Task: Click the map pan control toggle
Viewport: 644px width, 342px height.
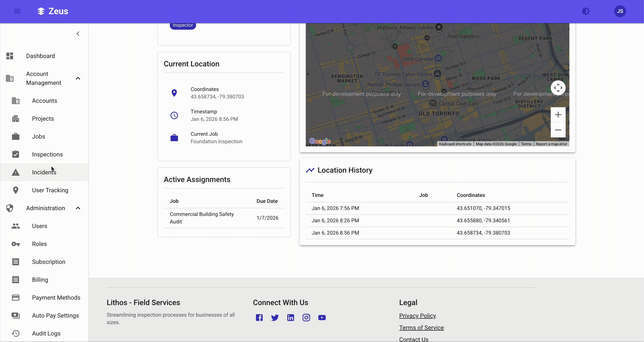Action: [558, 88]
